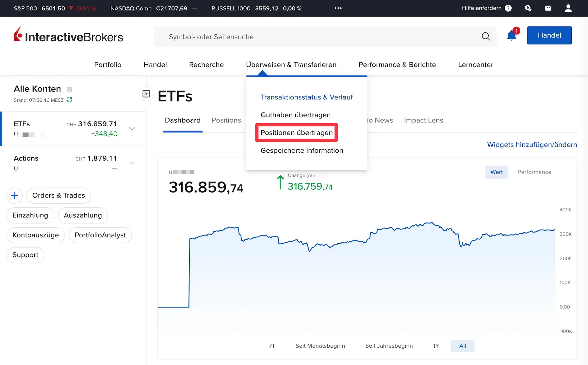Open the mail envelope icon

[548, 8]
